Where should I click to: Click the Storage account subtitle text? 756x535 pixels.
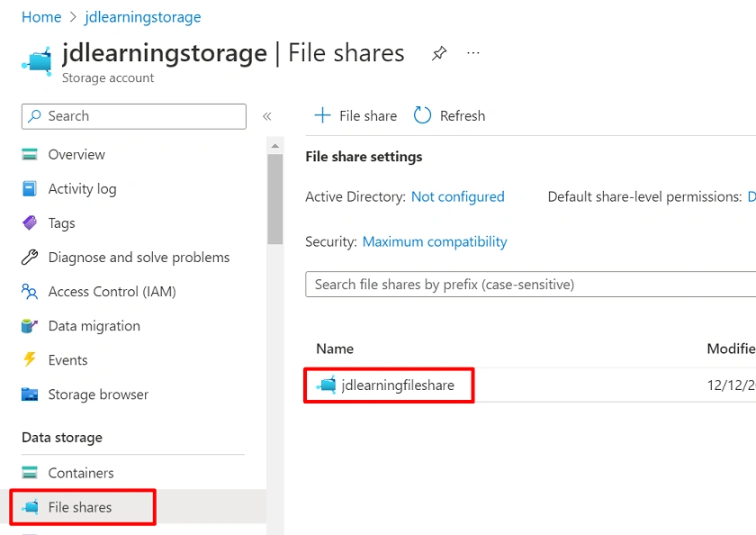108,78
